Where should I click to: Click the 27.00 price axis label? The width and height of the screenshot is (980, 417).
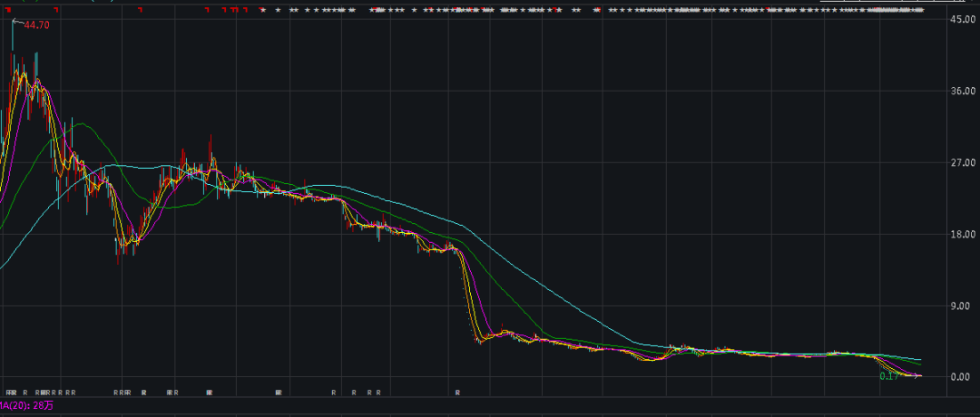[x=961, y=162]
